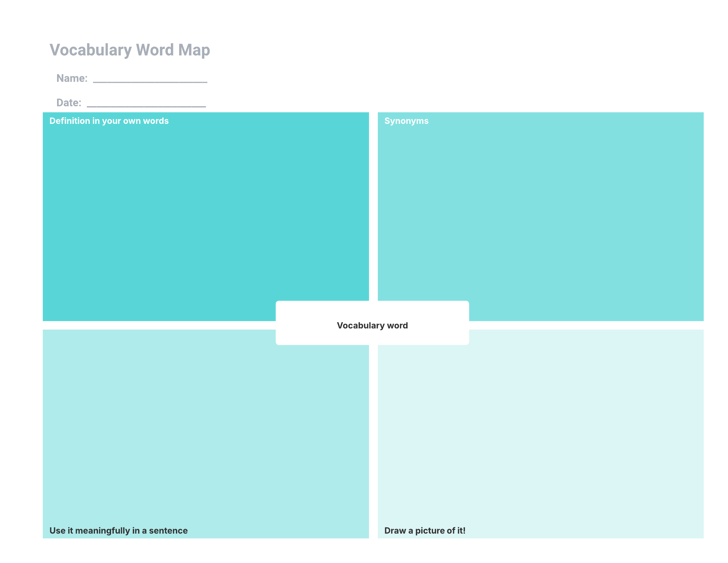The image size is (728, 563).
Task: Click the Vocabulary Word Map title
Action: [130, 50]
